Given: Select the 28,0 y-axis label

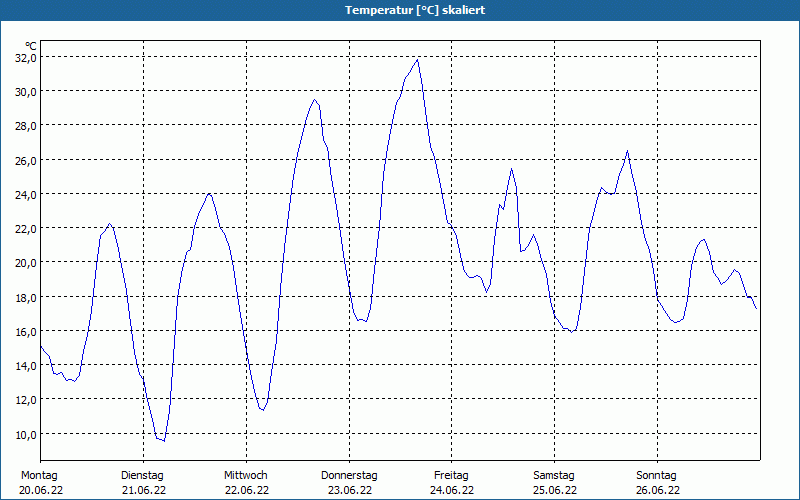Looking at the screenshot, I should click(x=25, y=125).
